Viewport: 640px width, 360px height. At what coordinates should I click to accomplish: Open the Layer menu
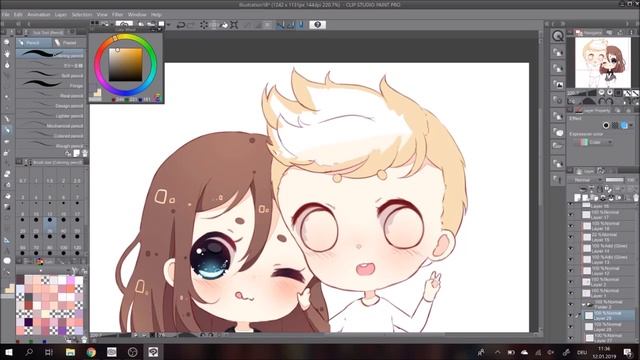[60, 15]
